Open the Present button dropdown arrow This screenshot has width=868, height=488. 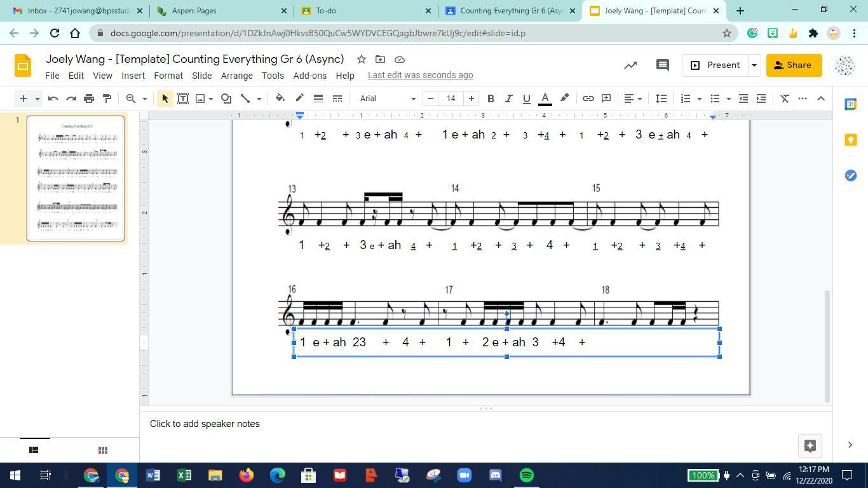pyautogui.click(x=754, y=65)
